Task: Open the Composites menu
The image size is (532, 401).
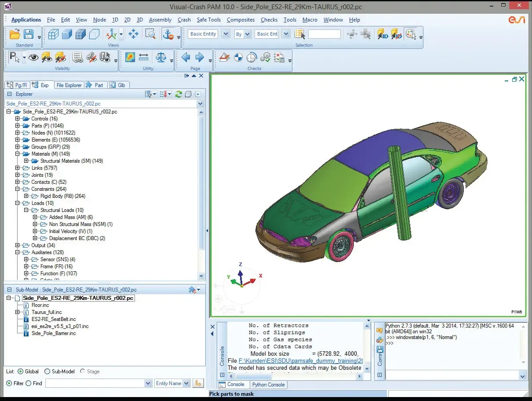Action: [240, 20]
